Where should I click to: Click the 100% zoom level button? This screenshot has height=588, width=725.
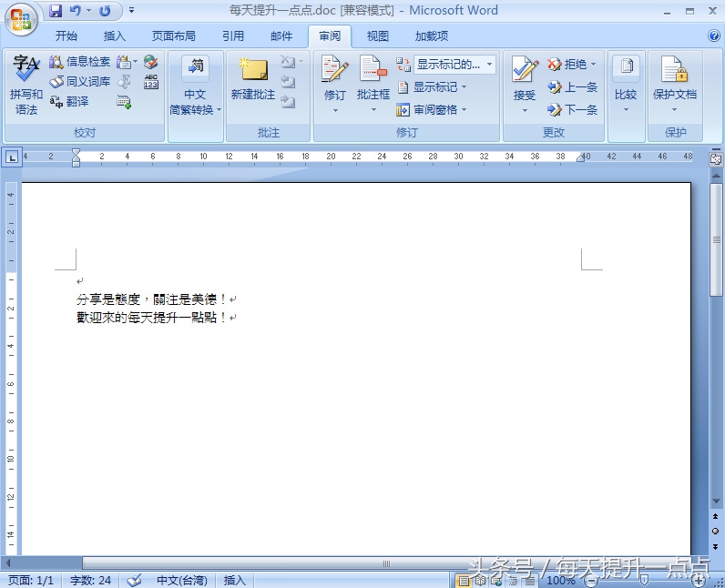561,581
